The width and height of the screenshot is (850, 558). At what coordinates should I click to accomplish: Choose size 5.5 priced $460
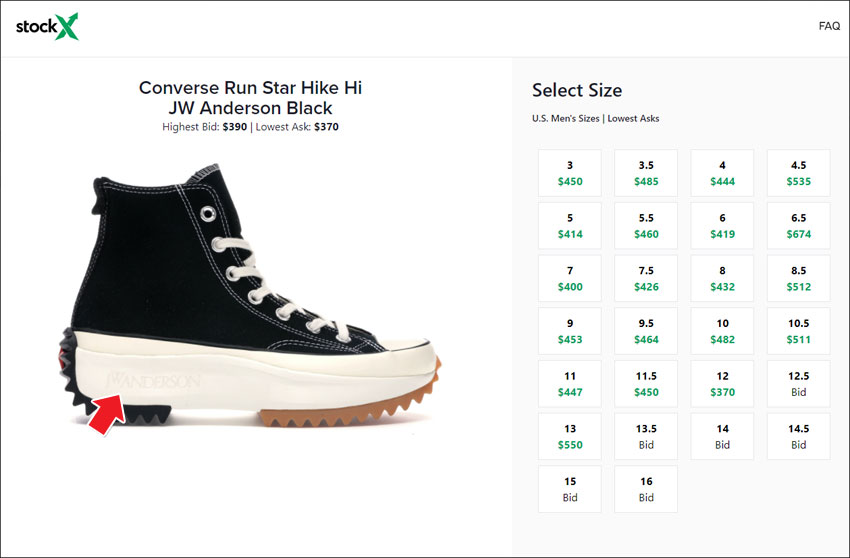pos(646,227)
